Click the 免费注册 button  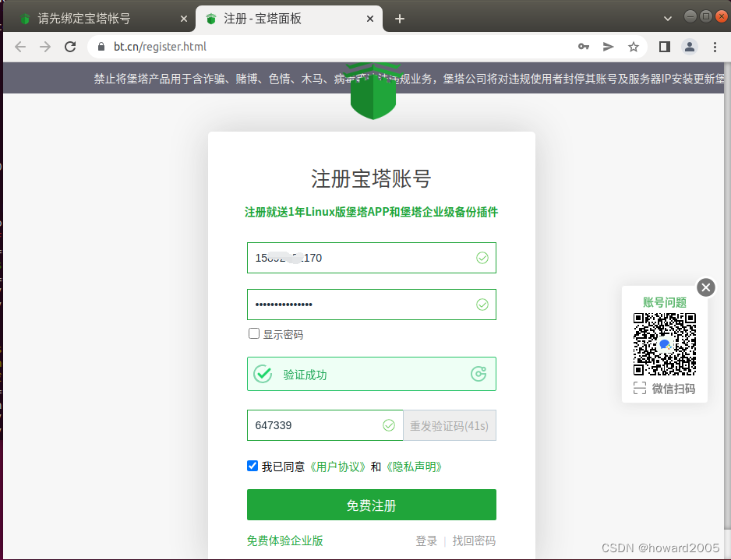point(372,505)
